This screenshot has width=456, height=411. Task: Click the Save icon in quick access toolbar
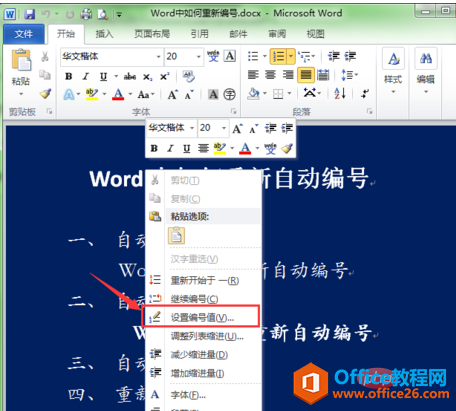click(x=30, y=14)
